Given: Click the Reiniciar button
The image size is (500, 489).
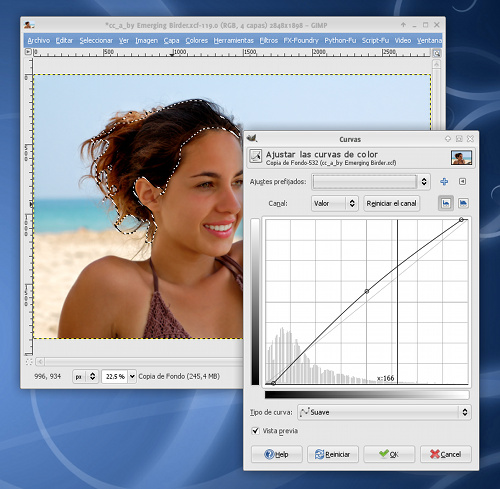Looking at the screenshot, I should click(333, 454).
